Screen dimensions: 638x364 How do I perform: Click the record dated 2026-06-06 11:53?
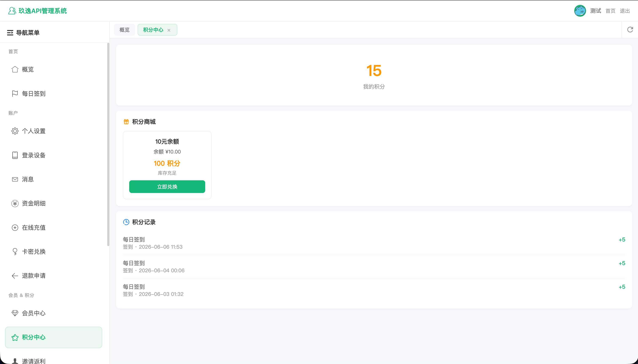374,243
